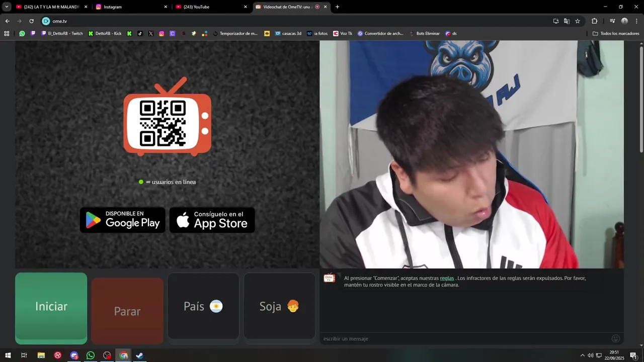The width and height of the screenshot is (644, 362).
Task: Open the ds bookmark
Action: (x=451, y=34)
